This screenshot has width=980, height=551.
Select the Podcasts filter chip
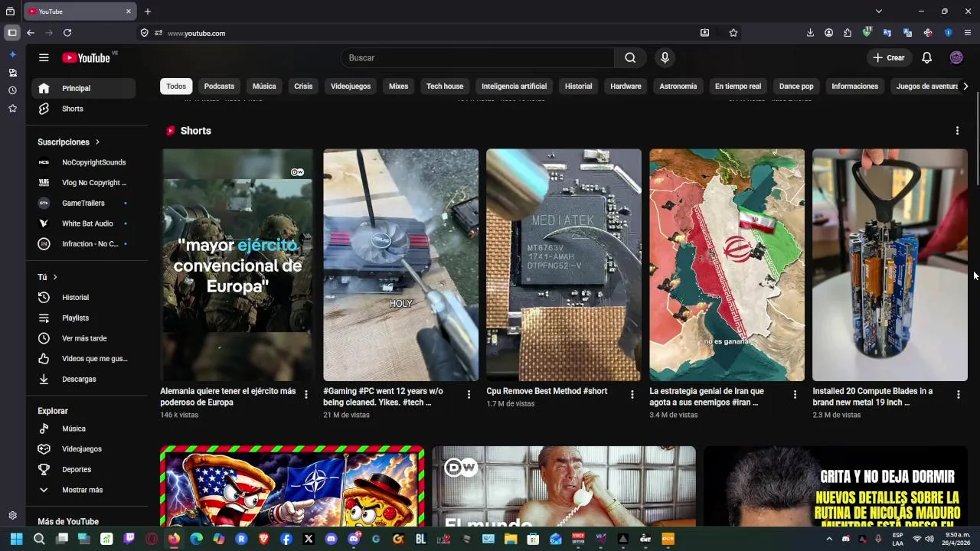coord(219,86)
